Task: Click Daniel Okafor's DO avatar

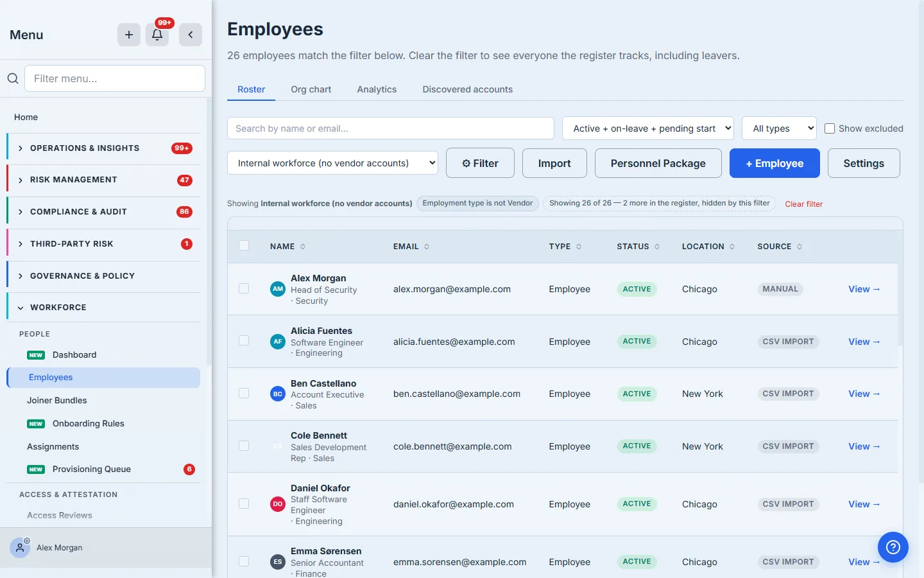Action: [x=278, y=504]
